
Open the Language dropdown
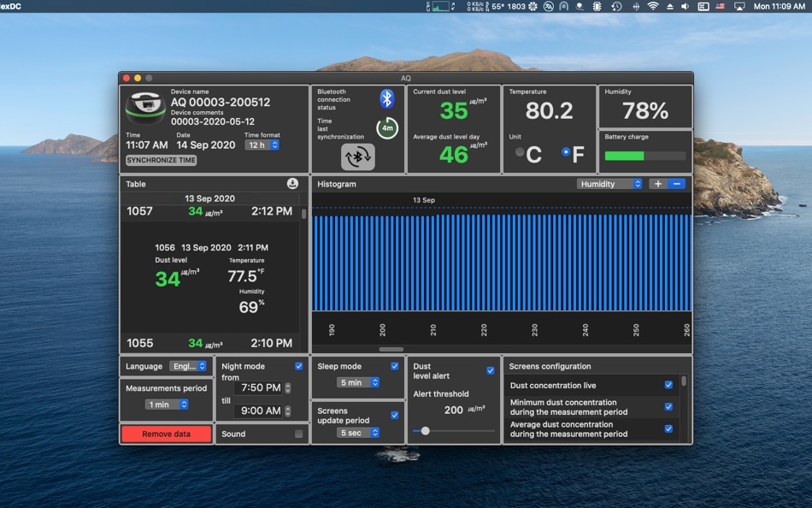point(188,366)
